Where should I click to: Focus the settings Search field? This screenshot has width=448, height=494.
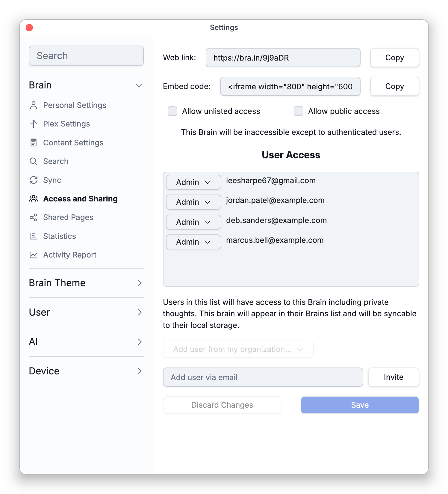[86, 56]
